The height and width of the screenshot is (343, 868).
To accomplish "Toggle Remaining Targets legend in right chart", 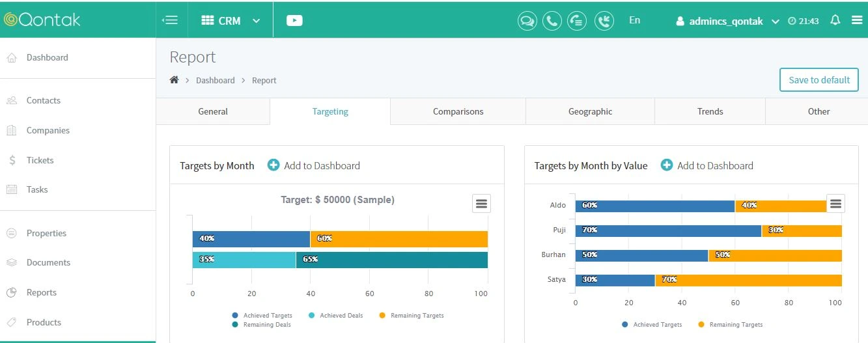I will [x=730, y=324].
